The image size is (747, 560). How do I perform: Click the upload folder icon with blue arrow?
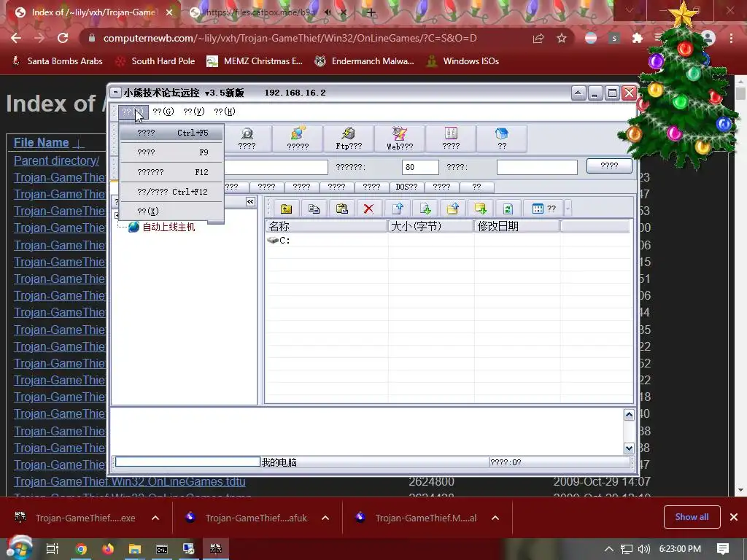tap(452, 209)
